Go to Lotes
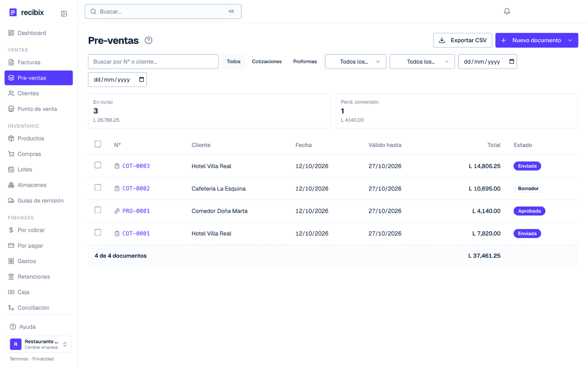Viewport: 588px width, 368px height. click(39, 170)
